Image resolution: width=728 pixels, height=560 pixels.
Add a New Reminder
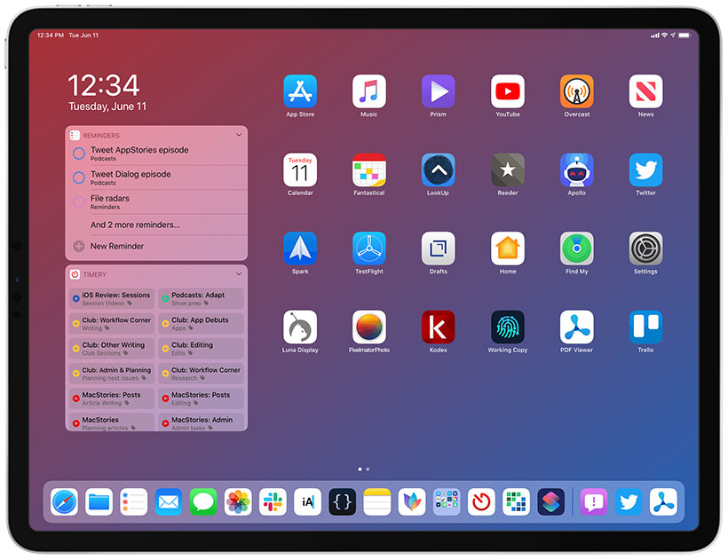coord(117,246)
